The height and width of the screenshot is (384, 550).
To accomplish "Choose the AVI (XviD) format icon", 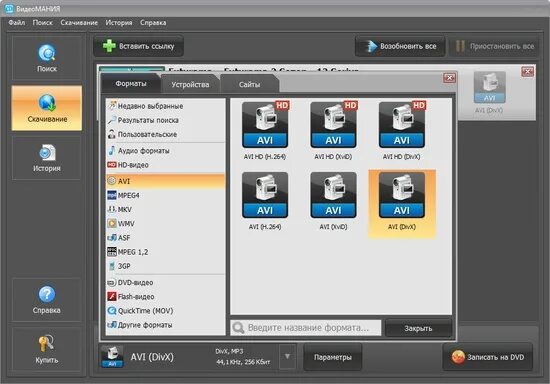I will [333, 195].
